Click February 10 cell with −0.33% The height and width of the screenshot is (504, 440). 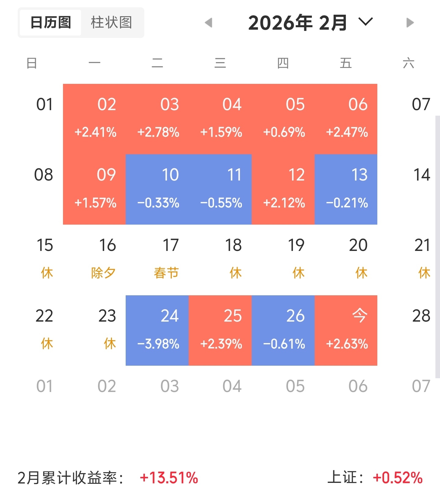(x=157, y=189)
